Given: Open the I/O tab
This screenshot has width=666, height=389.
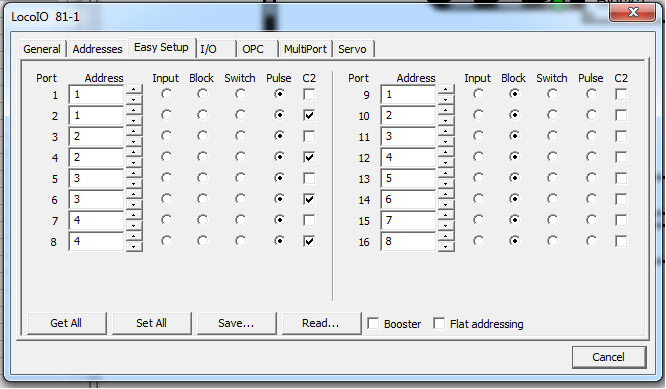Looking at the screenshot, I should [x=216, y=49].
